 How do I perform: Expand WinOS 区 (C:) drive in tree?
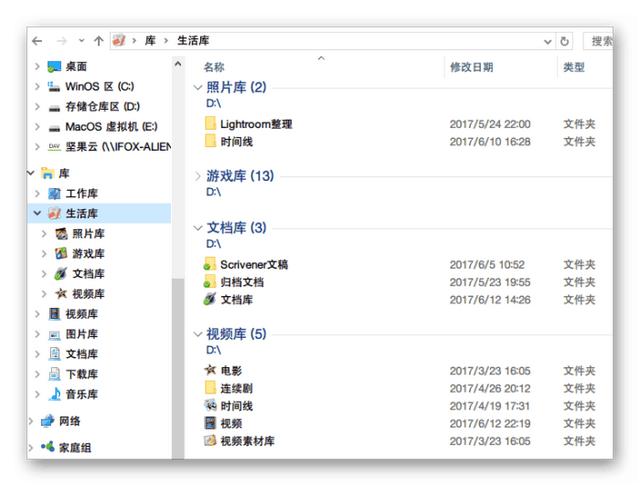pyautogui.click(x=37, y=87)
